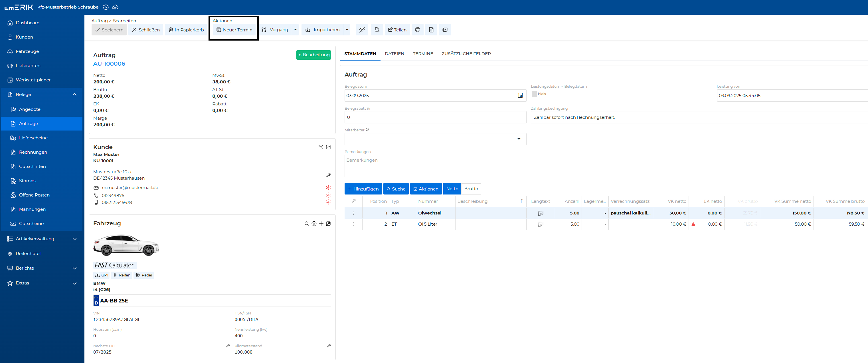This screenshot has width=868, height=363.
Task: Switch price display to Netto
Action: (x=452, y=189)
